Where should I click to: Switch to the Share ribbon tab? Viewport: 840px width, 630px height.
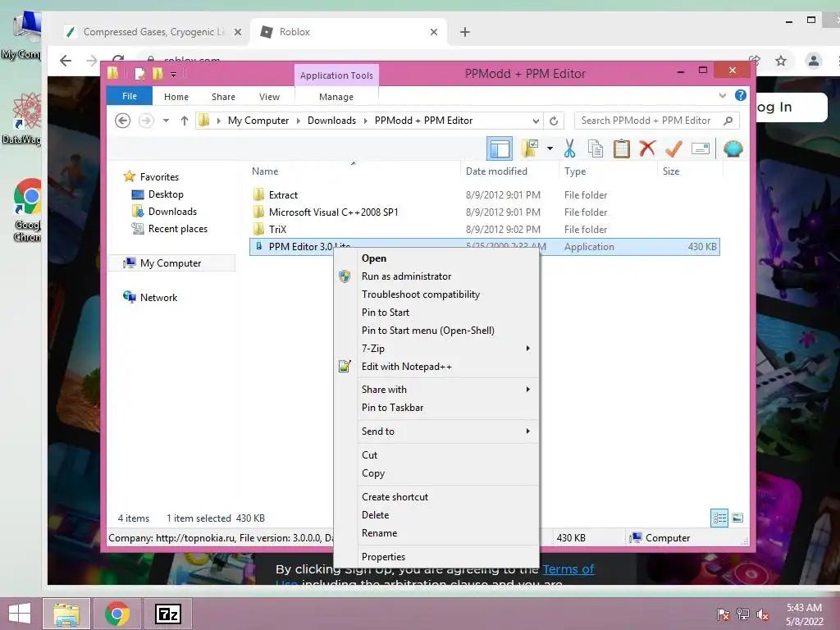(223, 97)
